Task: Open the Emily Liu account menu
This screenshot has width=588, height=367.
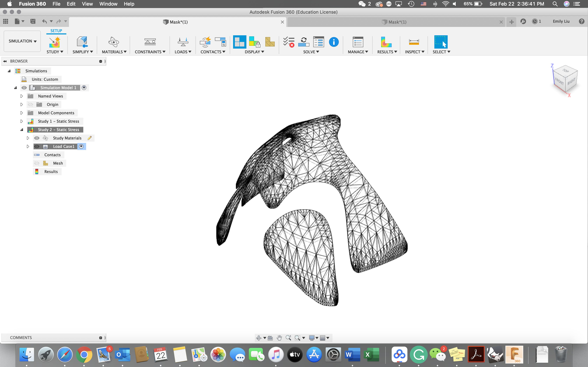Action: pos(561,21)
